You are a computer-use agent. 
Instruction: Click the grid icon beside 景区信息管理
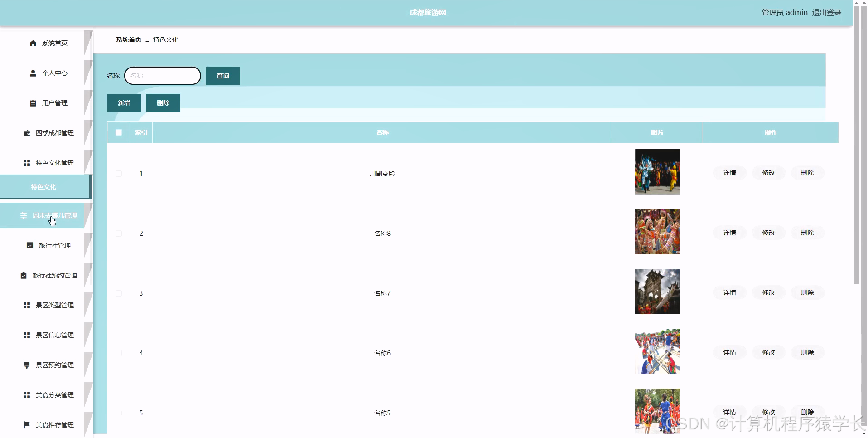tap(27, 335)
